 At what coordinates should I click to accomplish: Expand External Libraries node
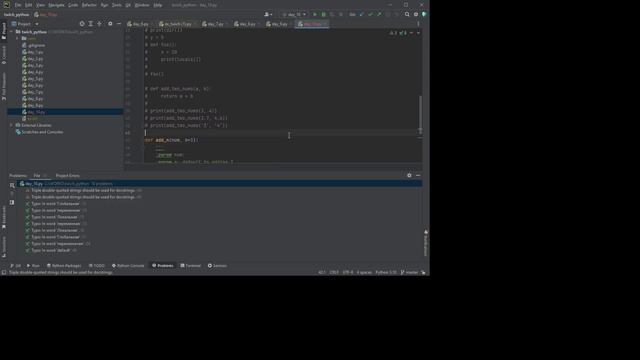click(x=12, y=125)
